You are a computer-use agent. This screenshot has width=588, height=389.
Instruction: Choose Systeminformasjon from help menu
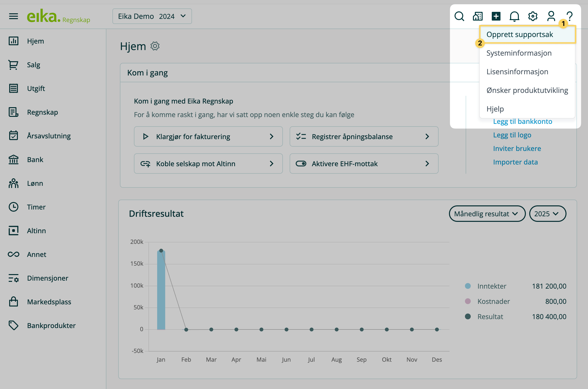pyautogui.click(x=519, y=53)
